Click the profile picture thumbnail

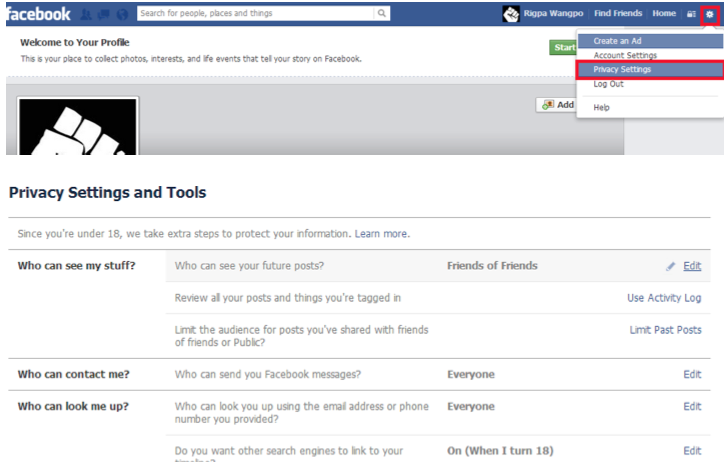78,126
